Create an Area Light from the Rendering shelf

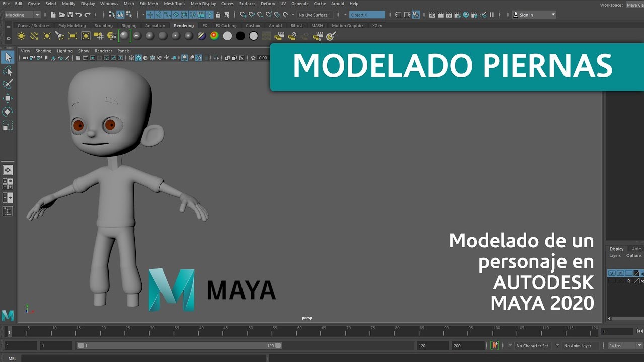73,36
